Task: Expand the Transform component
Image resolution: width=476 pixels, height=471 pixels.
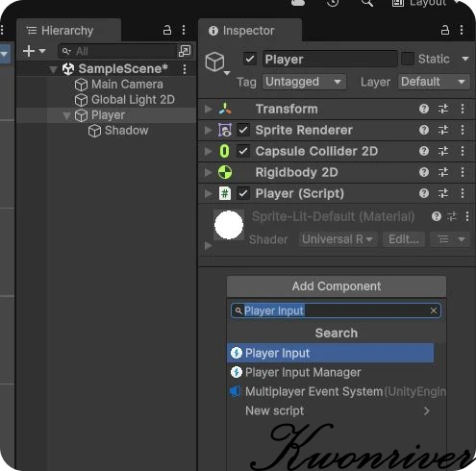Action: coord(209,109)
